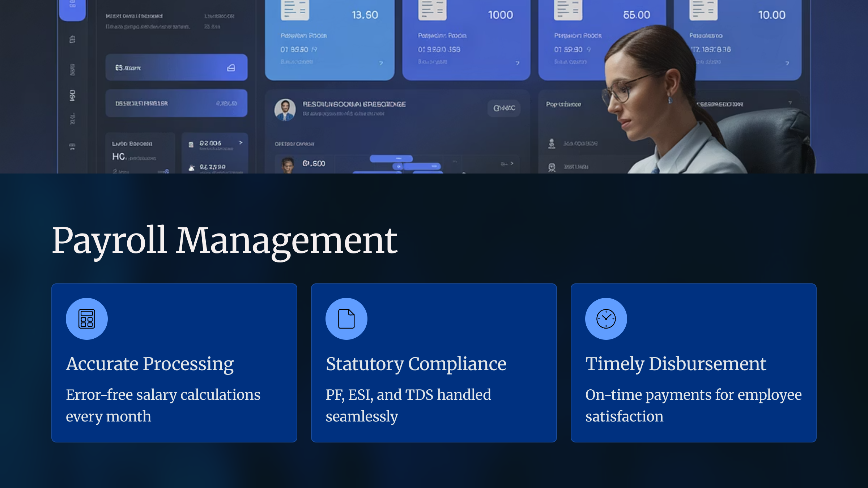Click the clock icon in Timely Disbursement card
Viewport: 868px width, 488px height.
606,319
